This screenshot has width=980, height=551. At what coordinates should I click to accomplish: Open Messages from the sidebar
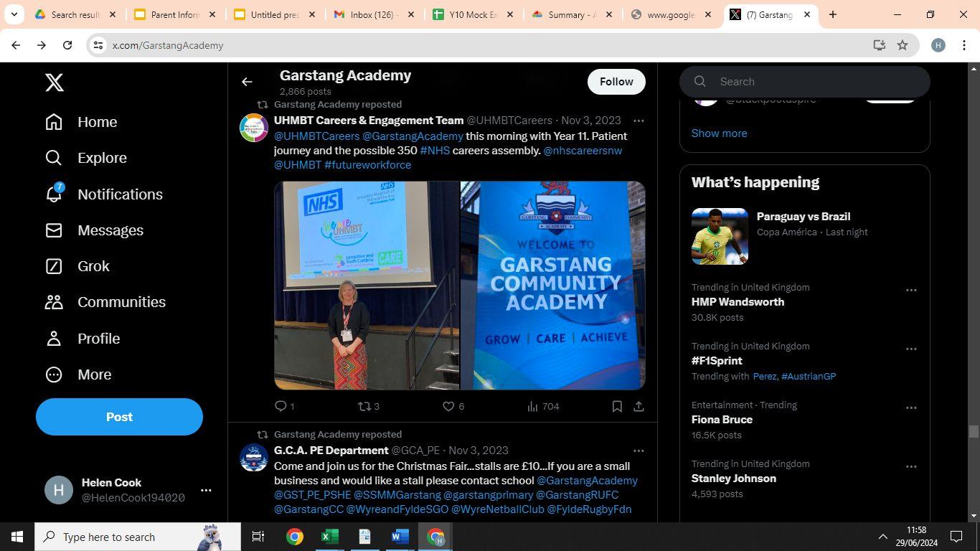[94, 230]
